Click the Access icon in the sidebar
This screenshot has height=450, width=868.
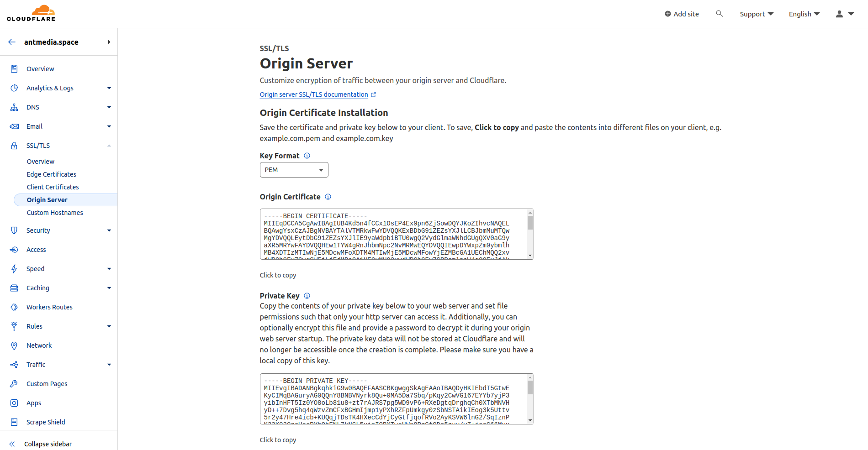(x=14, y=250)
